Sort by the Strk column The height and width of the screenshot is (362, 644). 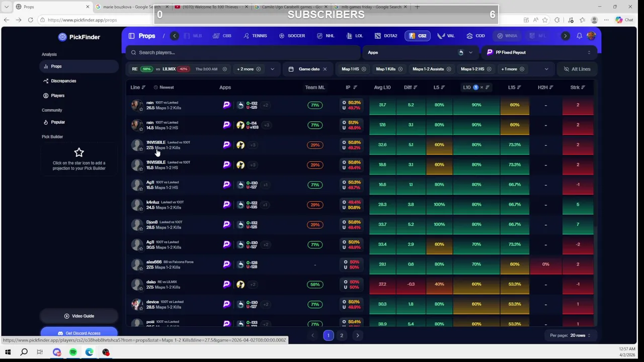coord(578,87)
